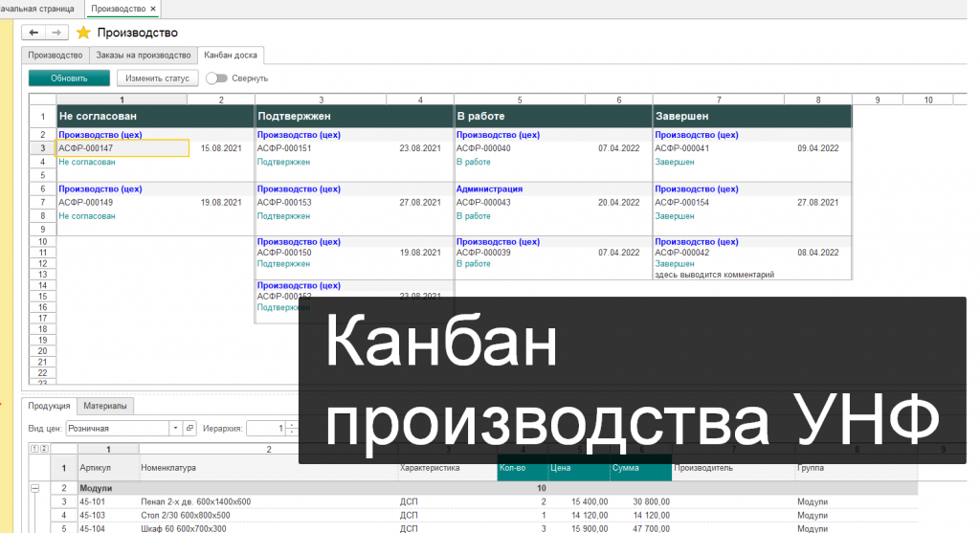The image size is (980, 533).
Task: Select the Завершен column header
Action: (752, 116)
